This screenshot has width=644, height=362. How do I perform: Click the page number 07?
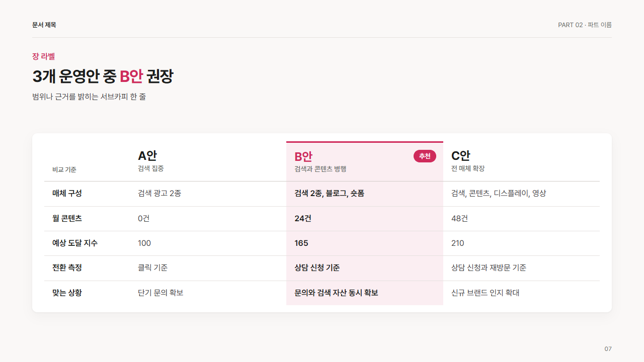pyautogui.click(x=608, y=349)
